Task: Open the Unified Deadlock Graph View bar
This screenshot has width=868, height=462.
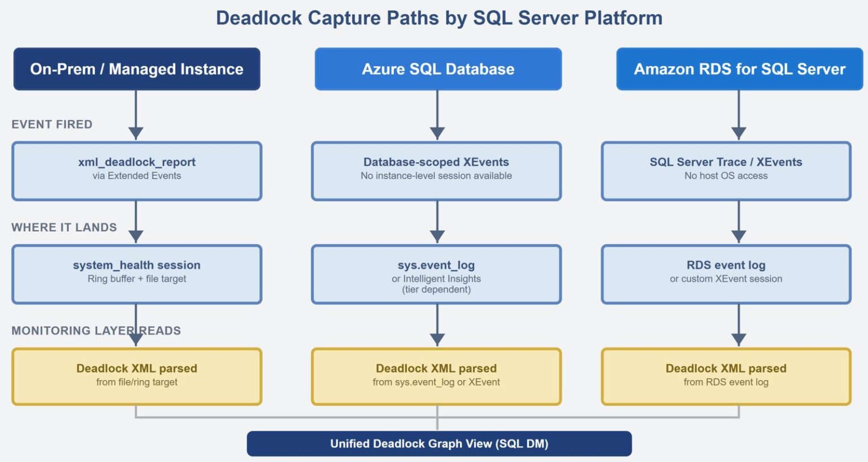Action: [439, 443]
